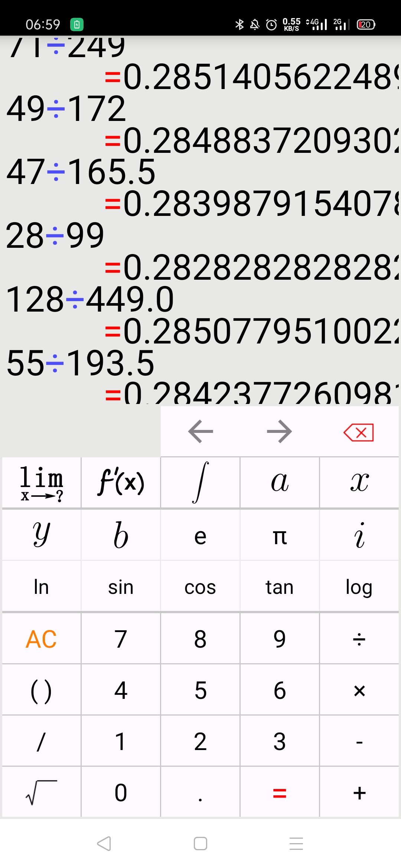The image size is (401, 868).
Task: Tap digit 2 on the keypad
Action: [200, 741]
